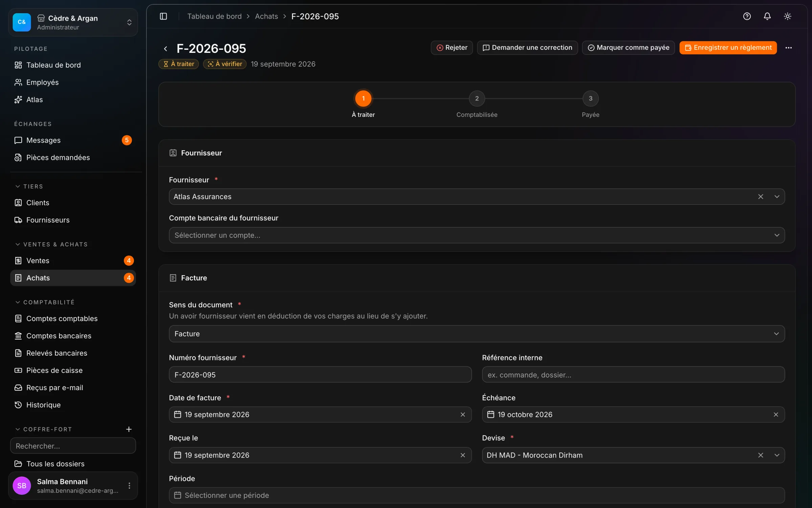Open the Date de facture calendar icon

click(x=177, y=415)
